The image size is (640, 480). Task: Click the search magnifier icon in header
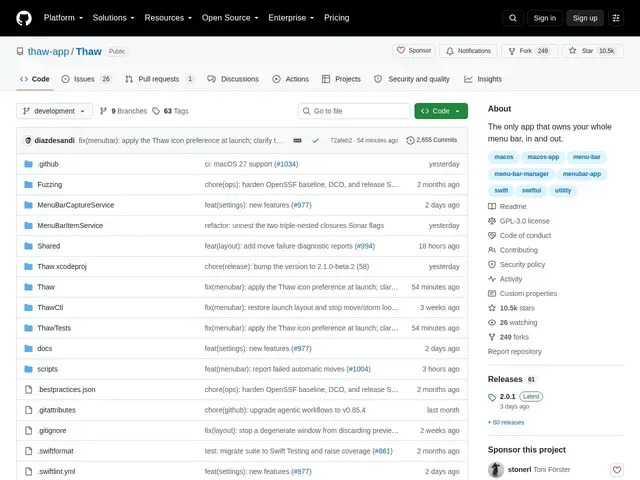click(513, 18)
